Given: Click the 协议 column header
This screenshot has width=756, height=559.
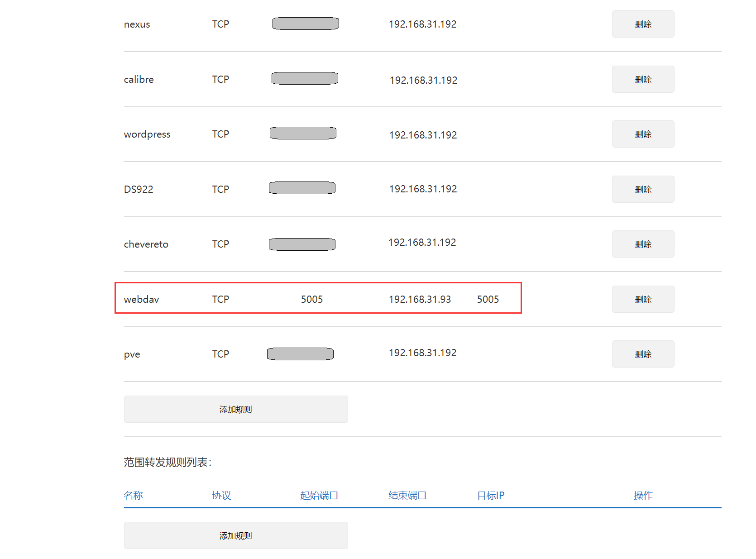Looking at the screenshot, I should (221, 496).
